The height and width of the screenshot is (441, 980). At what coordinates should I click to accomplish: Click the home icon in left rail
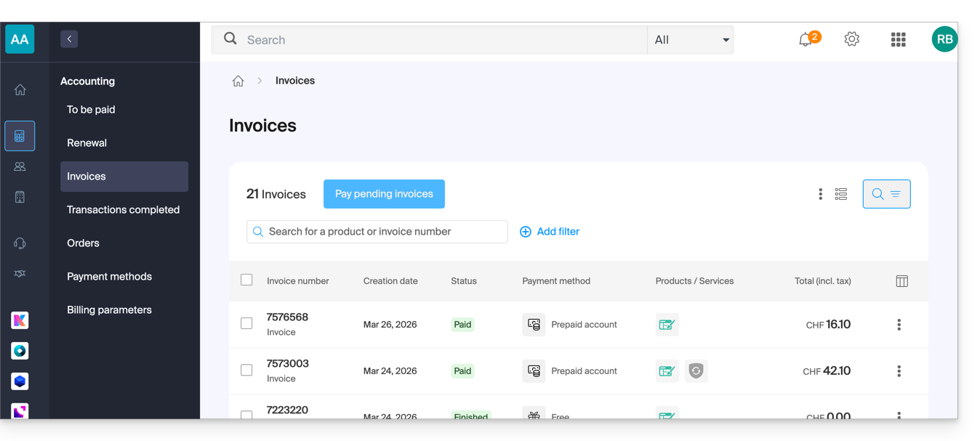click(20, 90)
